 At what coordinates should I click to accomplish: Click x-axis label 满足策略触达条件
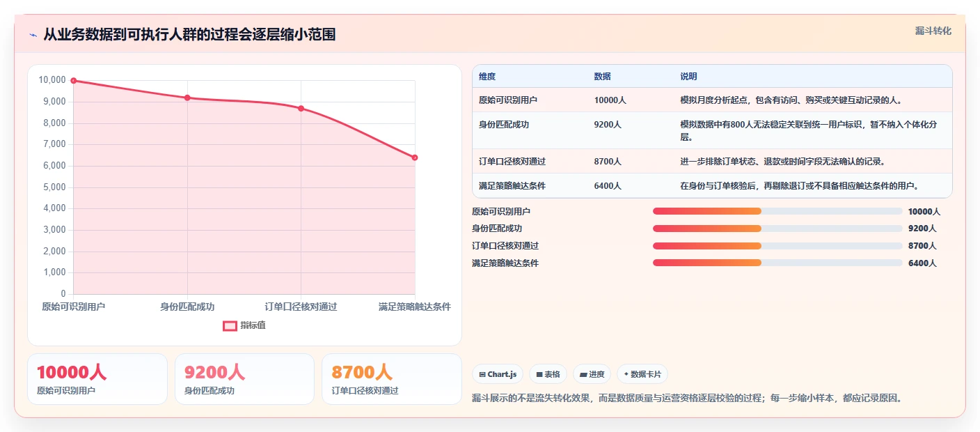415,307
